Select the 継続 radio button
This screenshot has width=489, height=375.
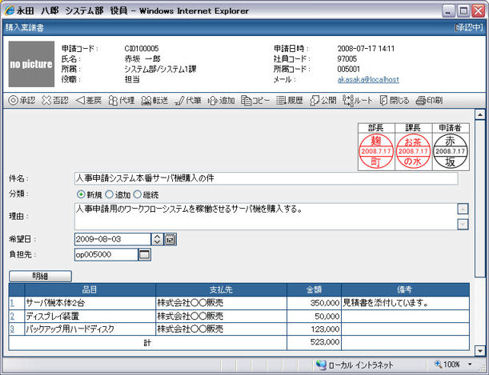(x=137, y=194)
